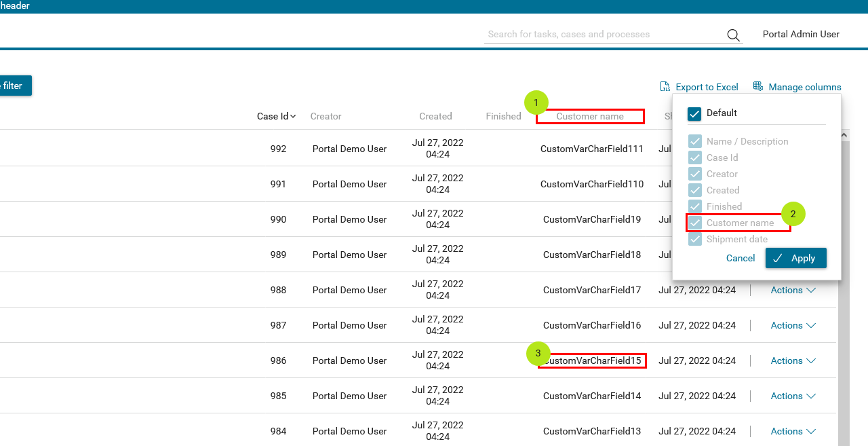Screen dimensions: 868x446
Task: Toggle the Creator column checkbox
Action: (695, 174)
